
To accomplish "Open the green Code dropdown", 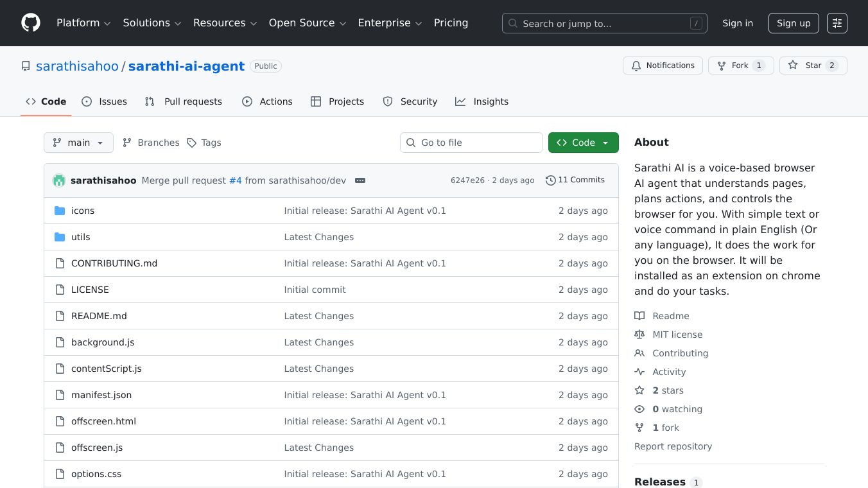I will coord(583,143).
